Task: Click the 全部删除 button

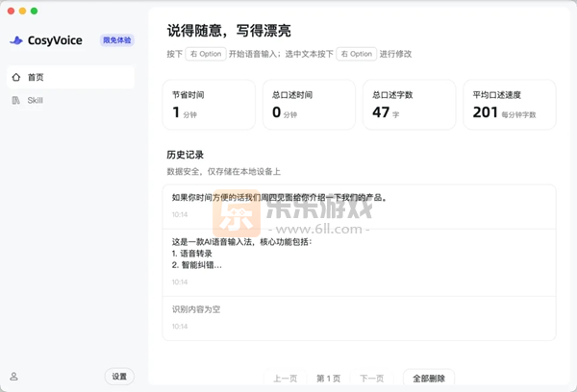Action: pyautogui.click(x=429, y=378)
